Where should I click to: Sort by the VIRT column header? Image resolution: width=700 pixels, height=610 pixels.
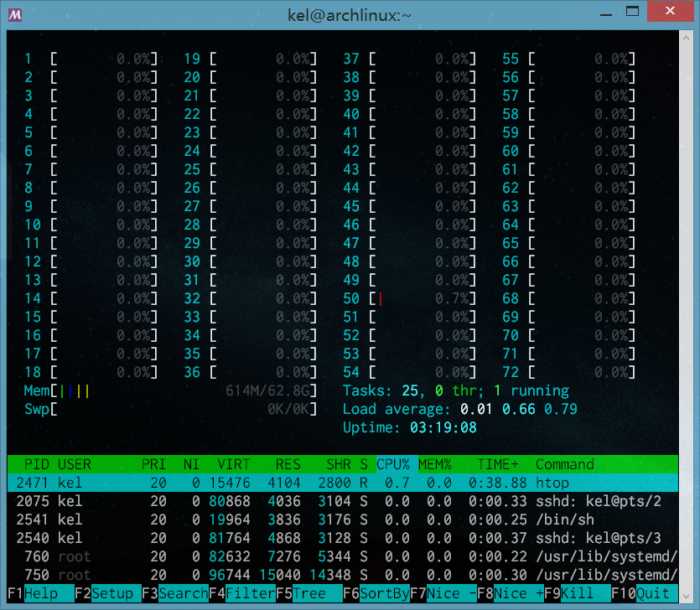[x=234, y=464]
